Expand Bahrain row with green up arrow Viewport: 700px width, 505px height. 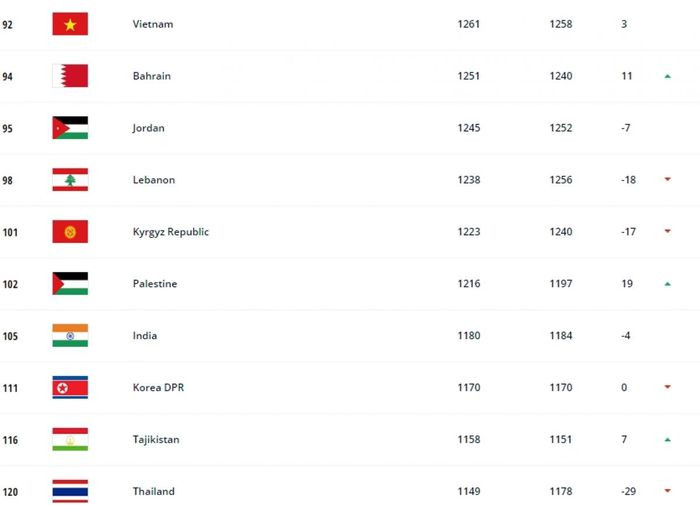[667, 76]
